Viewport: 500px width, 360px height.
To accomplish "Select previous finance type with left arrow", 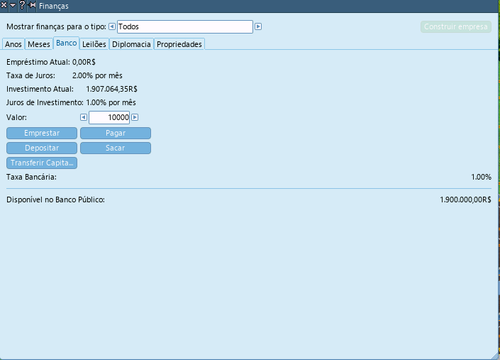I will tap(112, 26).
